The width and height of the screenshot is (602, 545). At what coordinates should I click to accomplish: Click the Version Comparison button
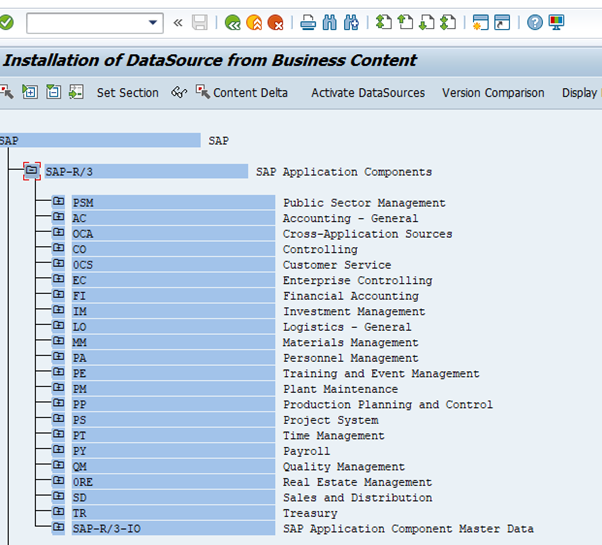point(493,93)
